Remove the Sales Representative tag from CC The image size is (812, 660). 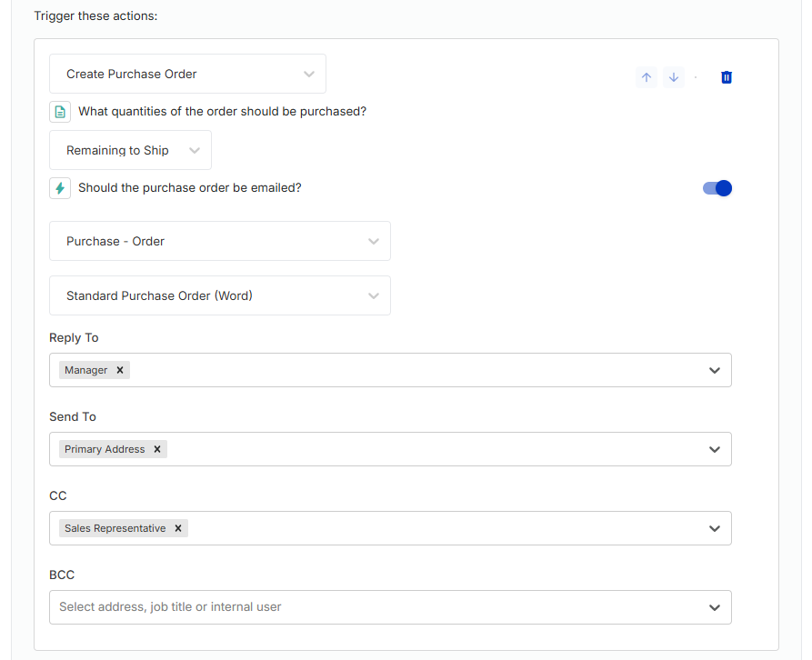point(178,528)
